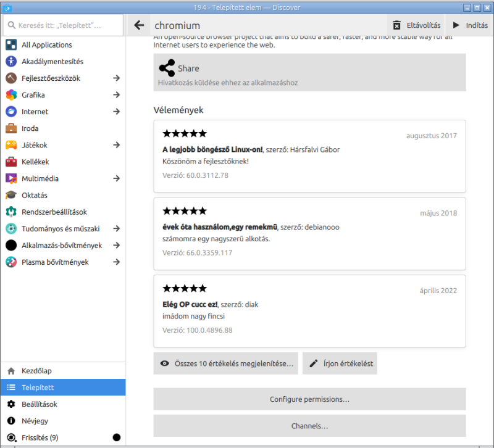Click the review titled A legjobb böngésző Linux-on!
Viewport: 494px width, 448px height.
point(212,149)
